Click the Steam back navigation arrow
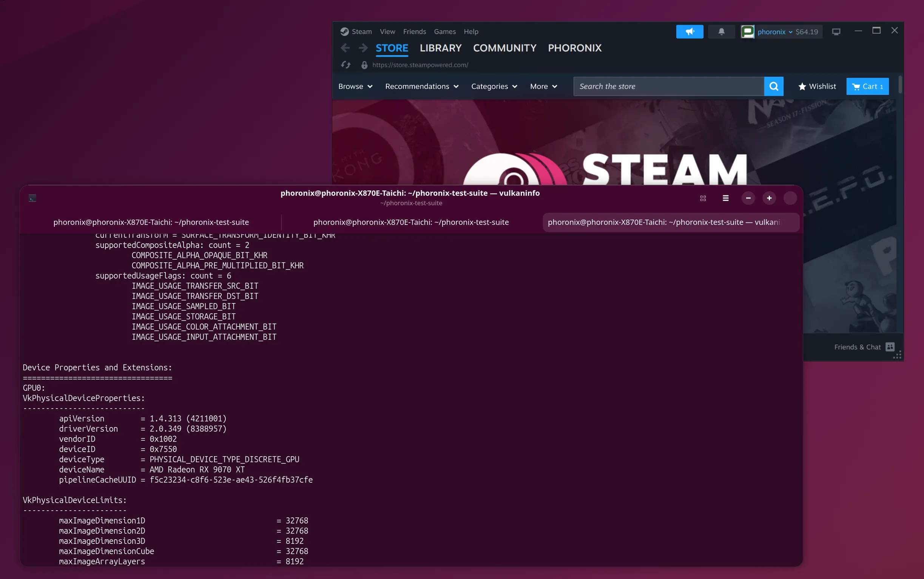 345,48
